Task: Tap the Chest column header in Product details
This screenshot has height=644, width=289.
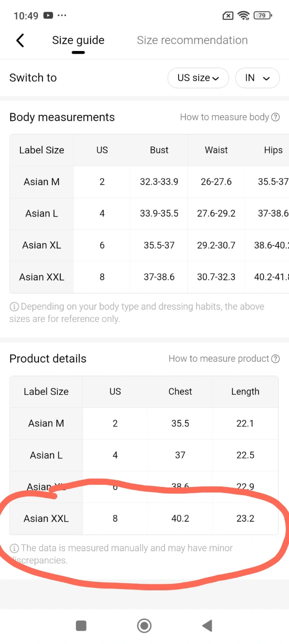Action: [180, 392]
